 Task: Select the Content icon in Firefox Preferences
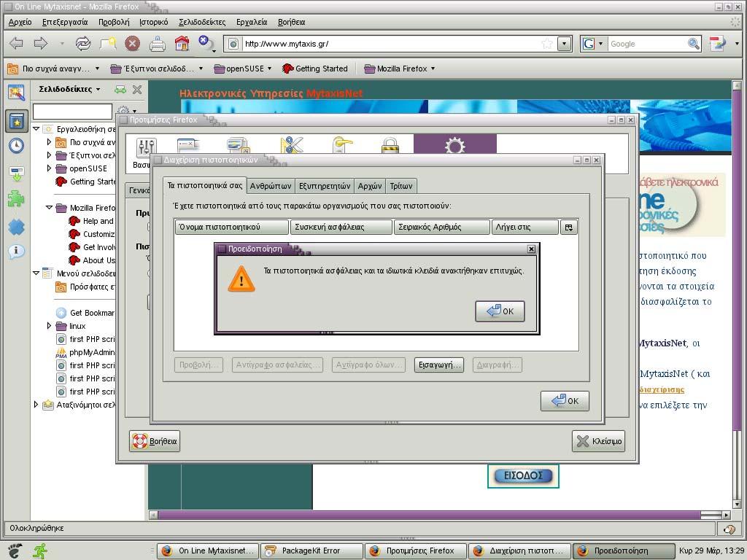tap(237, 145)
